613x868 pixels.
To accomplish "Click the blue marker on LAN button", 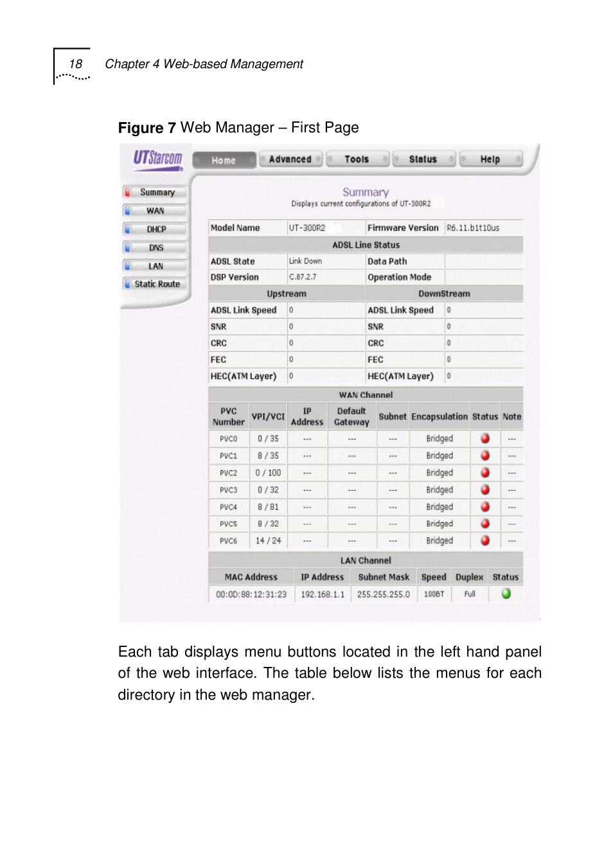I will 127,266.
